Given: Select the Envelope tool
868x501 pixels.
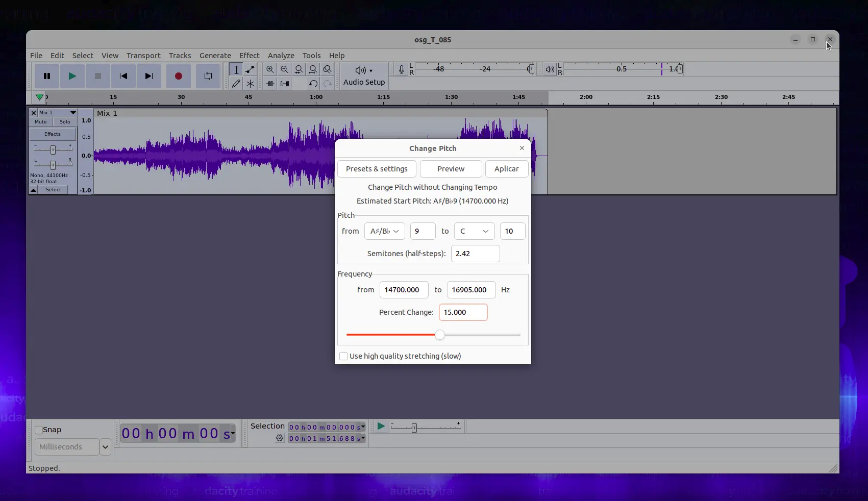Looking at the screenshot, I should (x=250, y=69).
